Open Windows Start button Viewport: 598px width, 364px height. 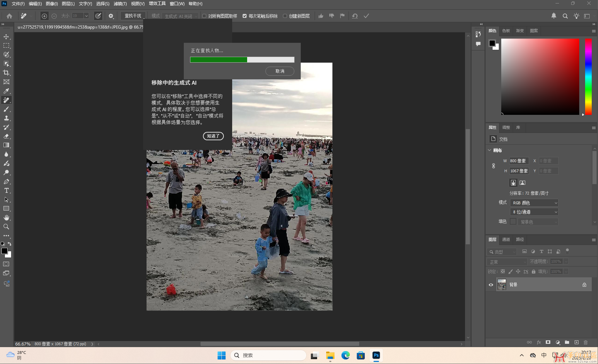tap(221, 355)
